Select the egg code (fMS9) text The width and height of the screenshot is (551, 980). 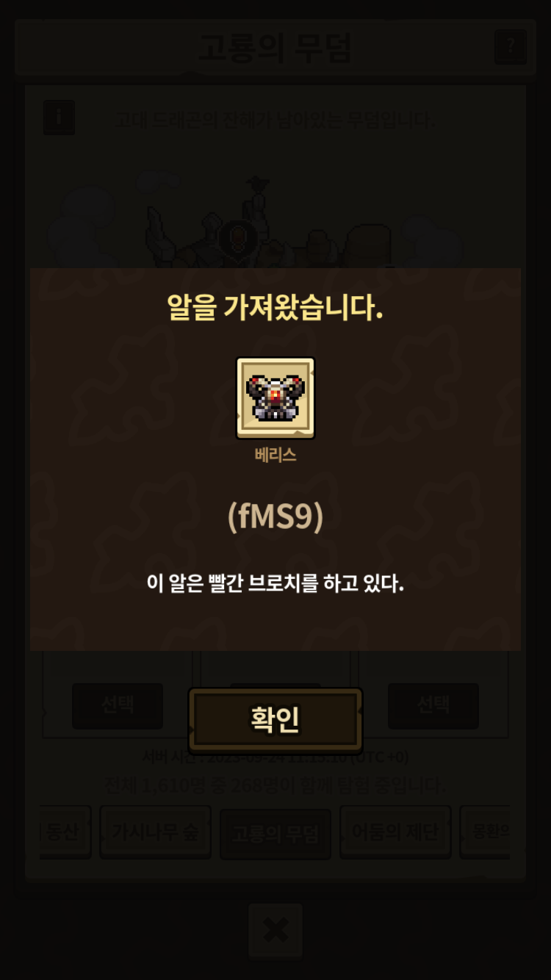coord(275,516)
